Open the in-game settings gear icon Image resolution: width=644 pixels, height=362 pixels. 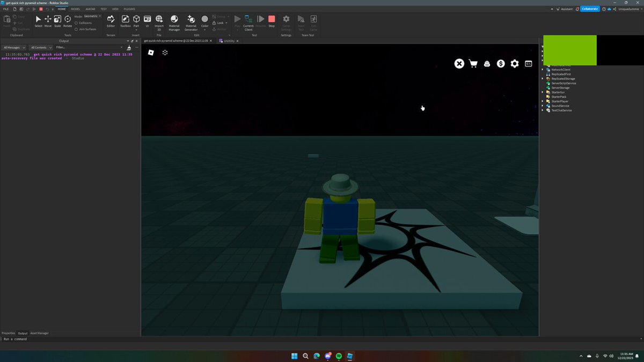[x=515, y=64]
